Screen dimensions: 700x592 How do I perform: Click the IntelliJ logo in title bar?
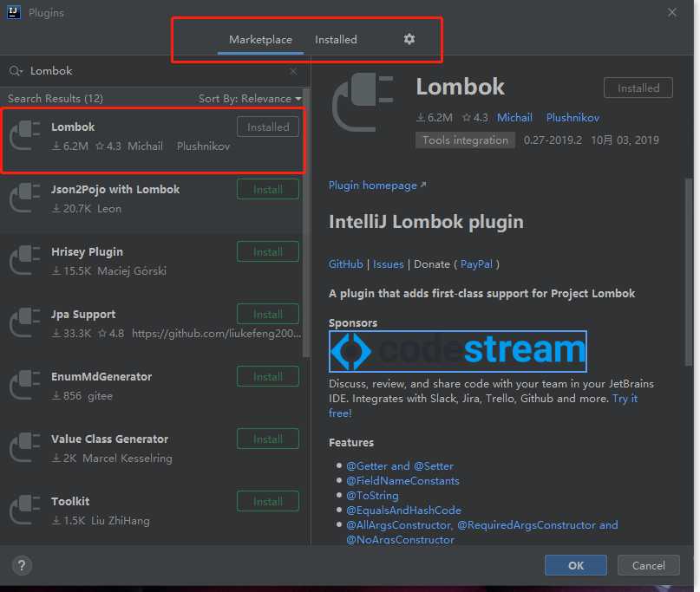[x=13, y=12]
